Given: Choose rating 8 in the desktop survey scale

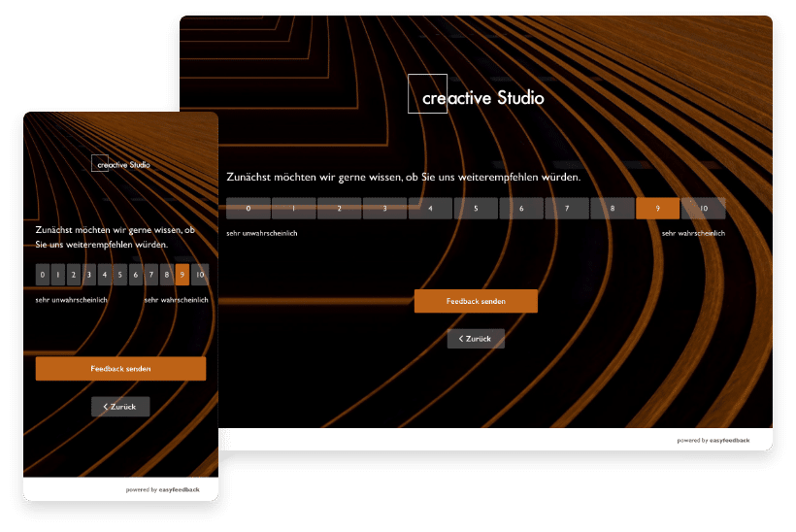Looking at the screenshot, I should pos(613,208).
